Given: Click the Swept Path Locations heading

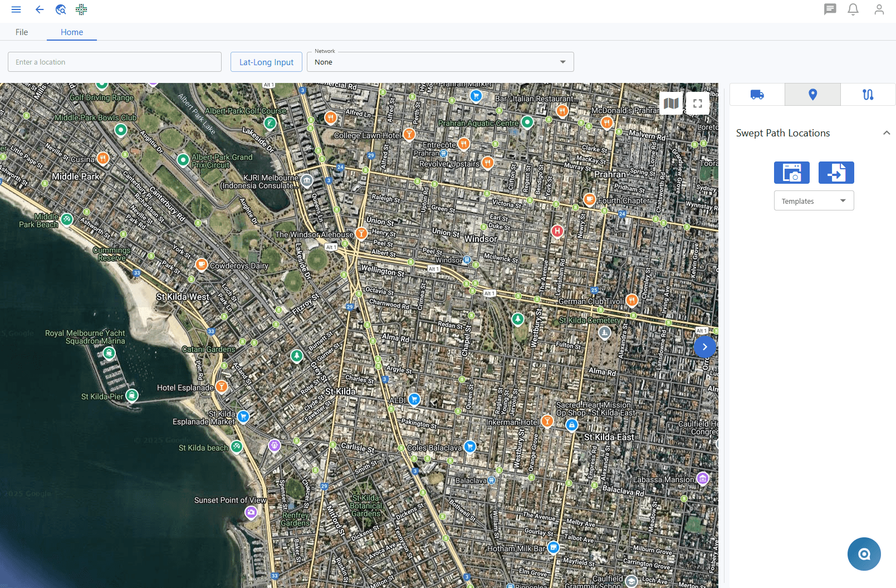Looking at the screenshot, I should point(783,133).
